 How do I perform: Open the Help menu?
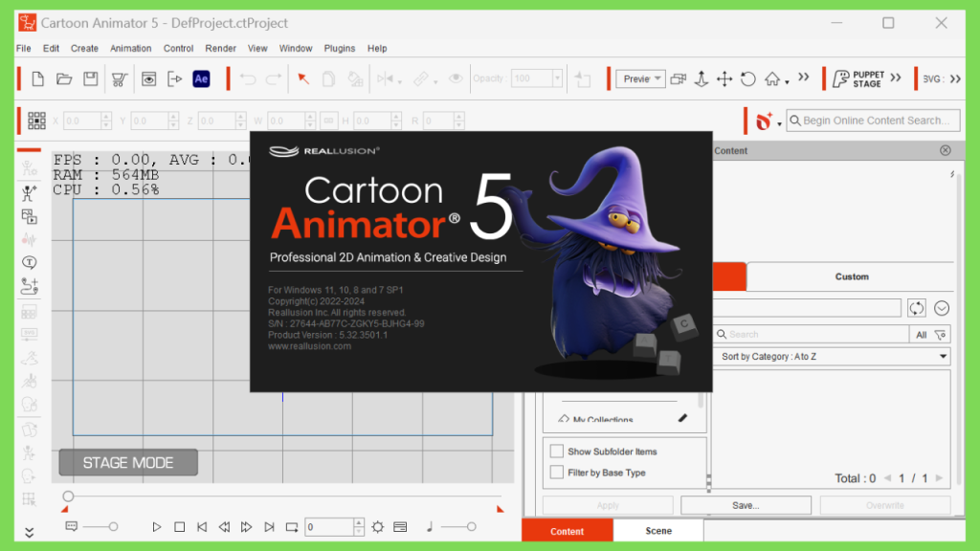(x=377, y=48)
